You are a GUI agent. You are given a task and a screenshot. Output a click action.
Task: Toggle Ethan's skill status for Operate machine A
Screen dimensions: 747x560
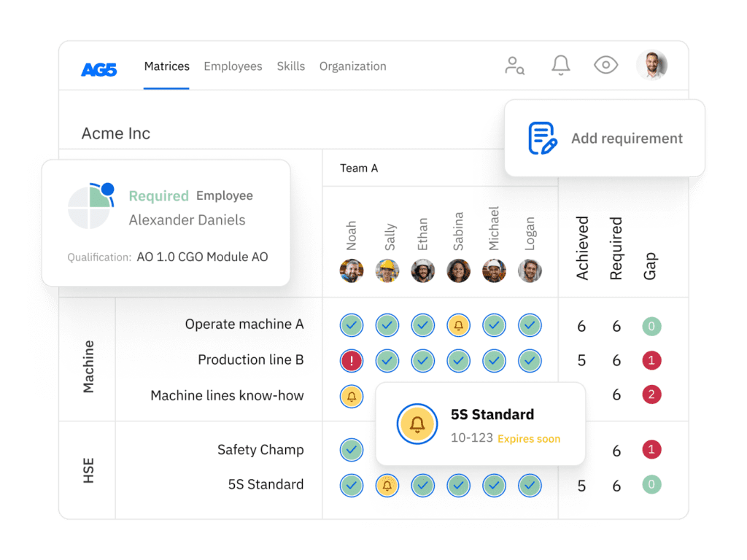coord(422,324)
